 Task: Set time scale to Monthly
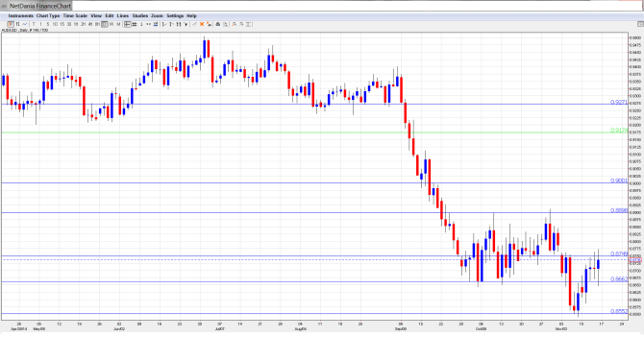click(118, 24)
